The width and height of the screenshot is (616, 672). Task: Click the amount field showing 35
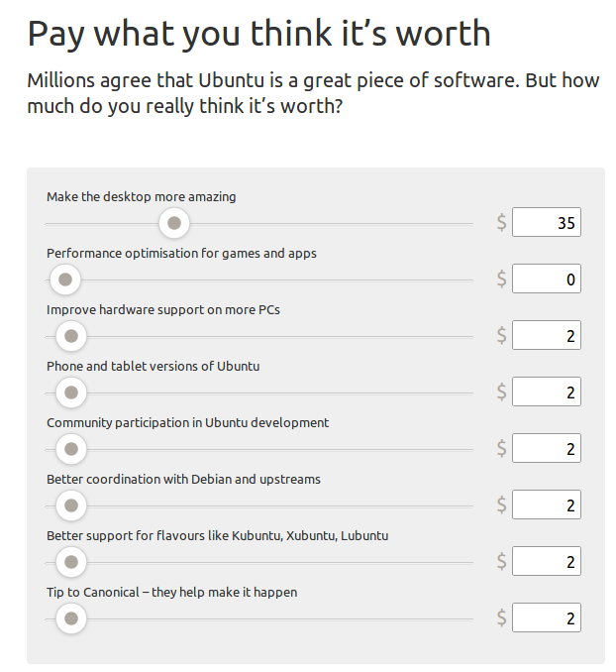tap(546, 223)
